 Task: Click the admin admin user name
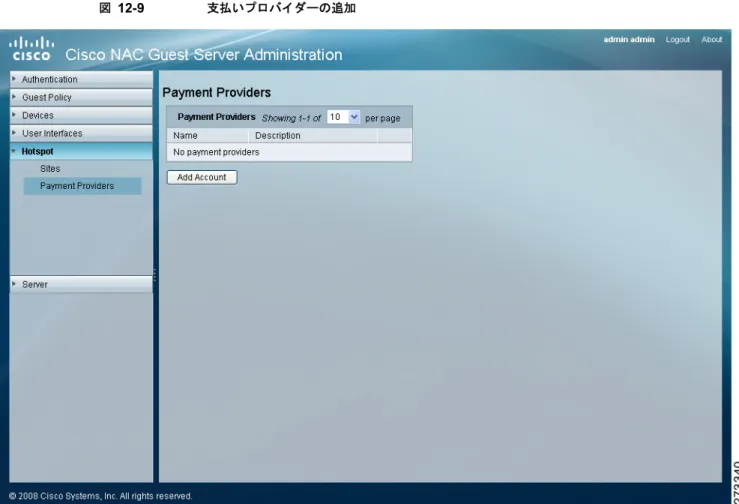(629, 40)
